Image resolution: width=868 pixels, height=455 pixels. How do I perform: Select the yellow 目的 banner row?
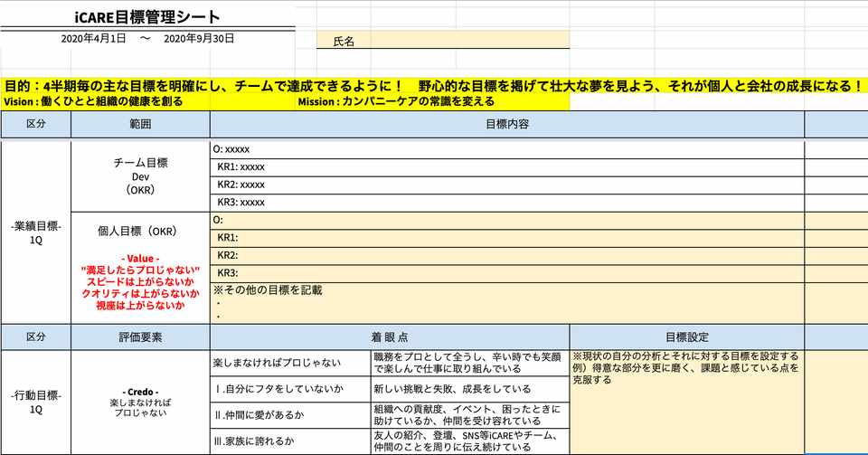point(434,86)
